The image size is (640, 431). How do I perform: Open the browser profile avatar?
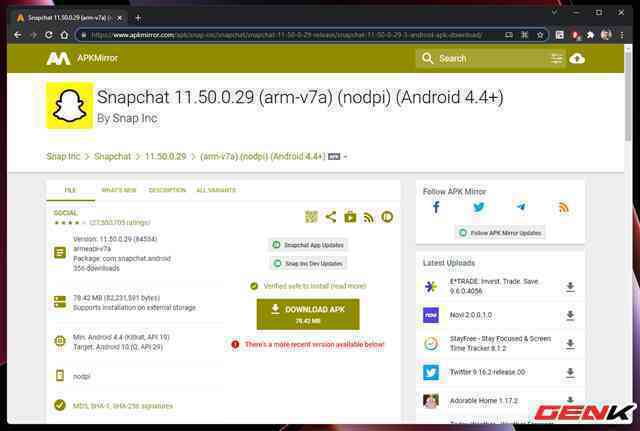point(606,35)
